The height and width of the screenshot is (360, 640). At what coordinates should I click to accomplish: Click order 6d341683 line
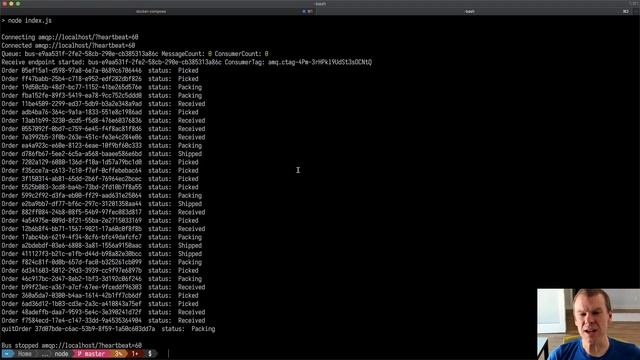coord(100,271)
